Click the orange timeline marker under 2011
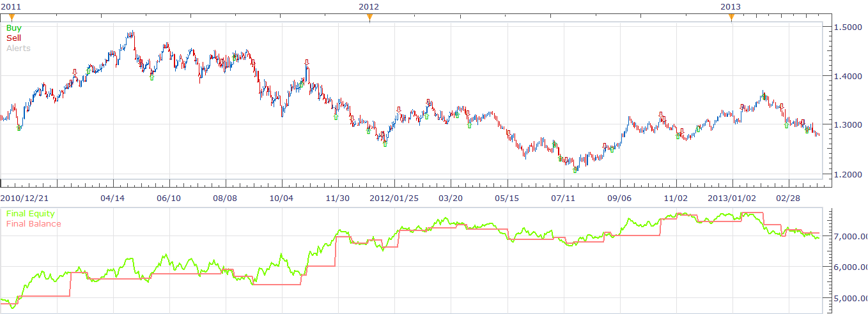The image size is (868, 314). [11, 17]
